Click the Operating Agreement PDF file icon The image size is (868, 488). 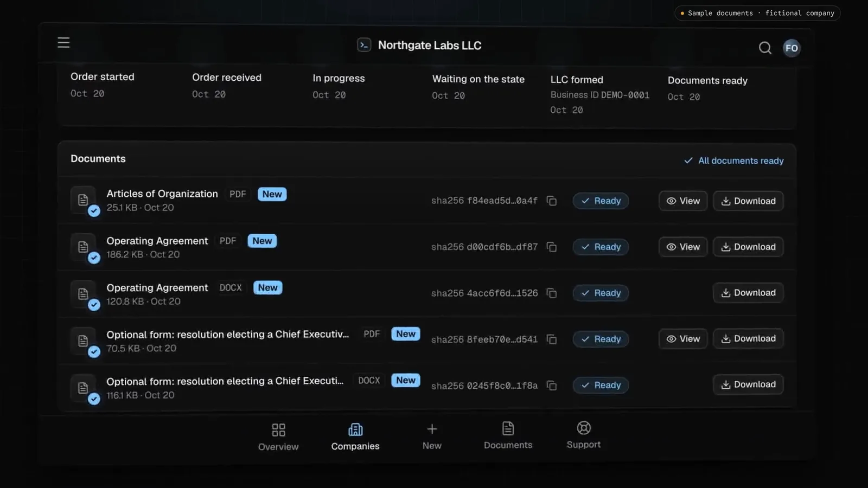tap(83, 247)
